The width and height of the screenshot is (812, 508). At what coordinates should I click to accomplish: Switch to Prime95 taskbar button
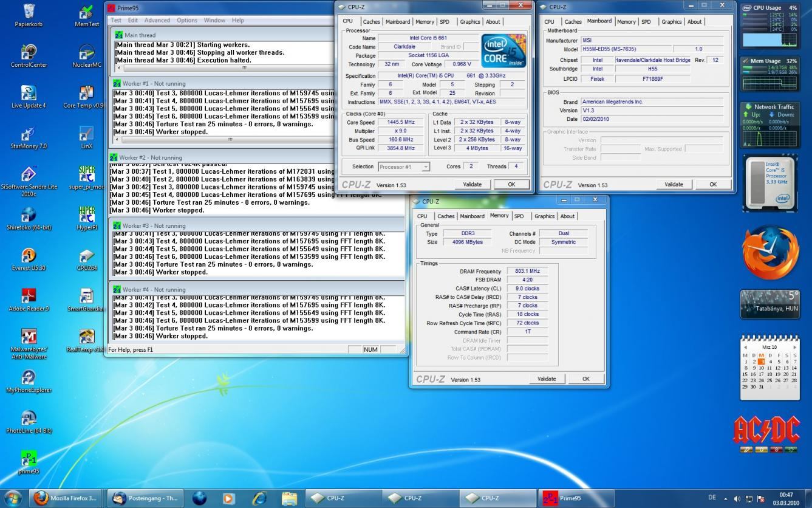tap(578, 498)
